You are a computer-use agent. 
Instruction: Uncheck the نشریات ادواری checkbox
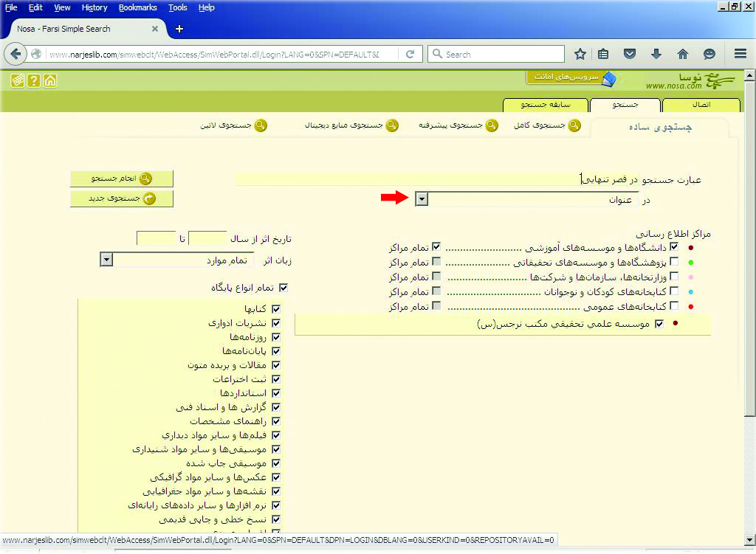click(x=276, y=323)
